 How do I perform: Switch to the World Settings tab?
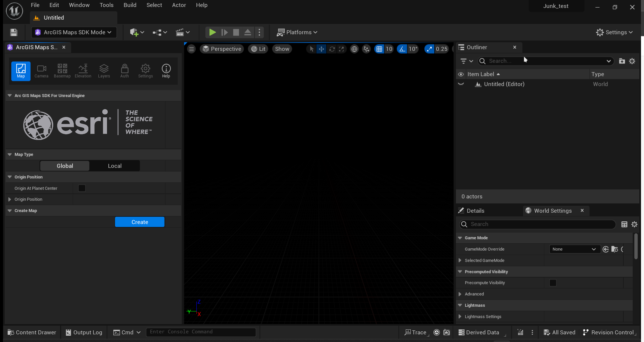coord(553,211)
